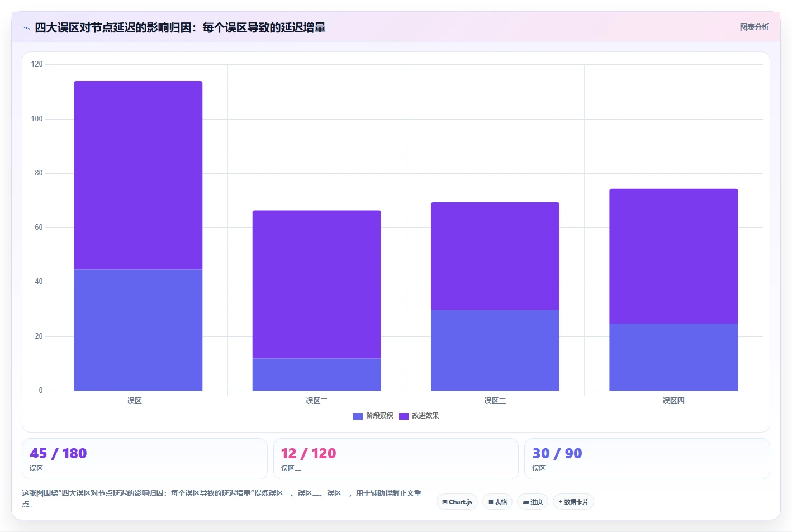The image size is (792, 532).
Task: Click the blue segment of 误区二 bar
Action: (316, 374)
